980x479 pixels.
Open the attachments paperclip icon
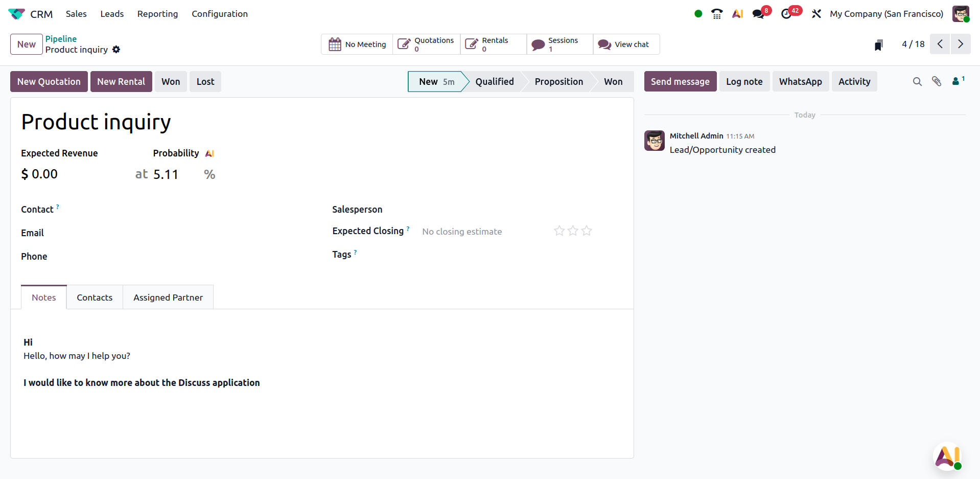[x=937, y=81]
